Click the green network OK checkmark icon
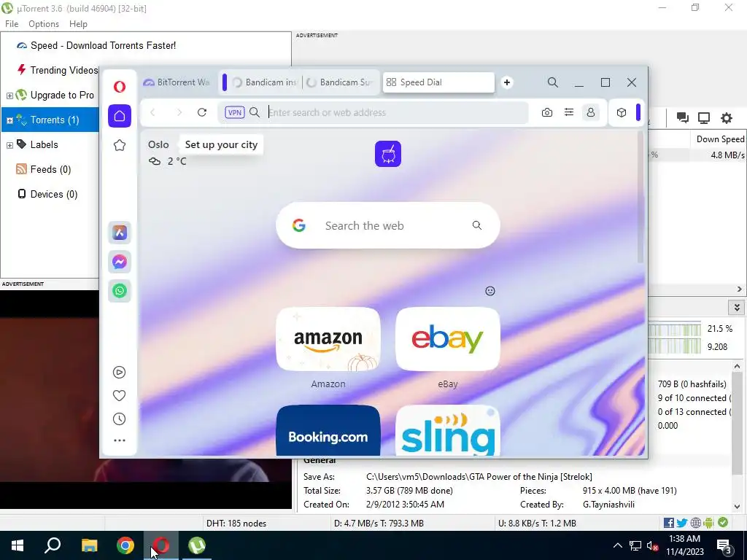 click(x=723, y=522)
